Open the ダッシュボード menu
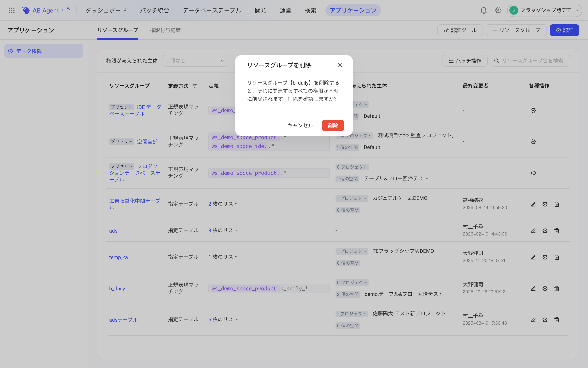Screen dimensions: 588x368 106,10
